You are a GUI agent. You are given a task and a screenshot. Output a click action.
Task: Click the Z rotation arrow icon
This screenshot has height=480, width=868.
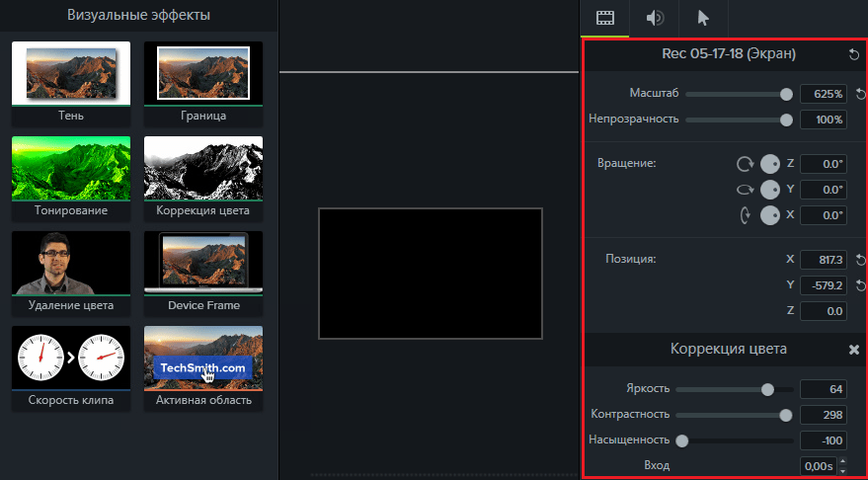point(745,163)
